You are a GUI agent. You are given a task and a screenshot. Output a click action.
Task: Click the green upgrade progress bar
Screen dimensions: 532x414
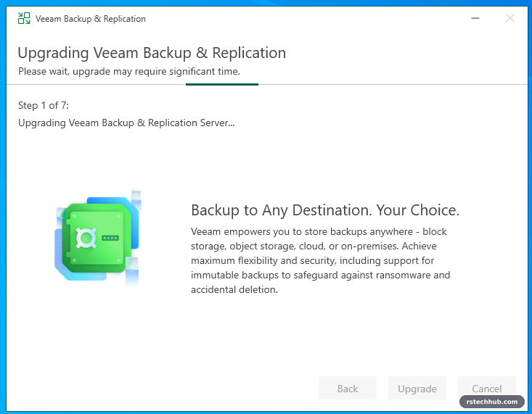[x=222, y=84]
